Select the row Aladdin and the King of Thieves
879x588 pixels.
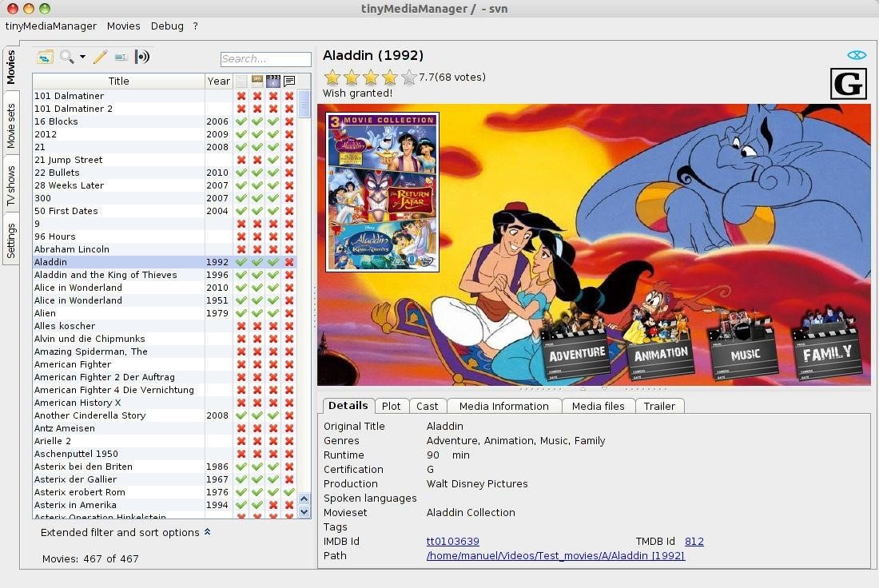(x=165, y=275)
